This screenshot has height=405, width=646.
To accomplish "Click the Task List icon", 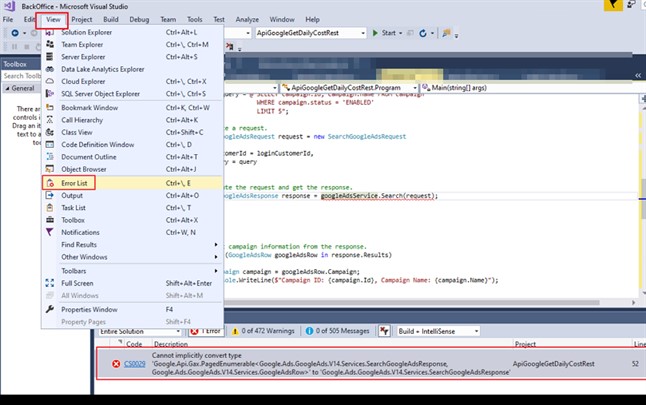I will coord(50,208).
